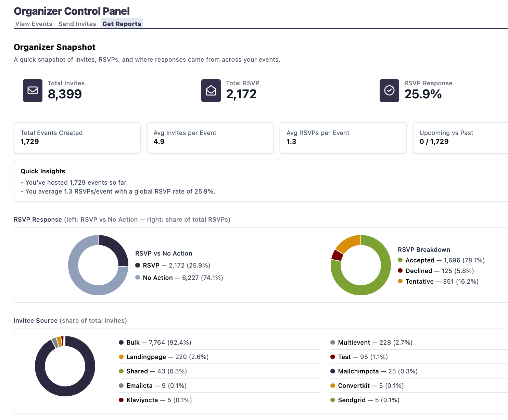The image size is (508, 420).
Task: Click "Convertkit — 5 (0.1%)" row
Action: [x=419, y=385]
